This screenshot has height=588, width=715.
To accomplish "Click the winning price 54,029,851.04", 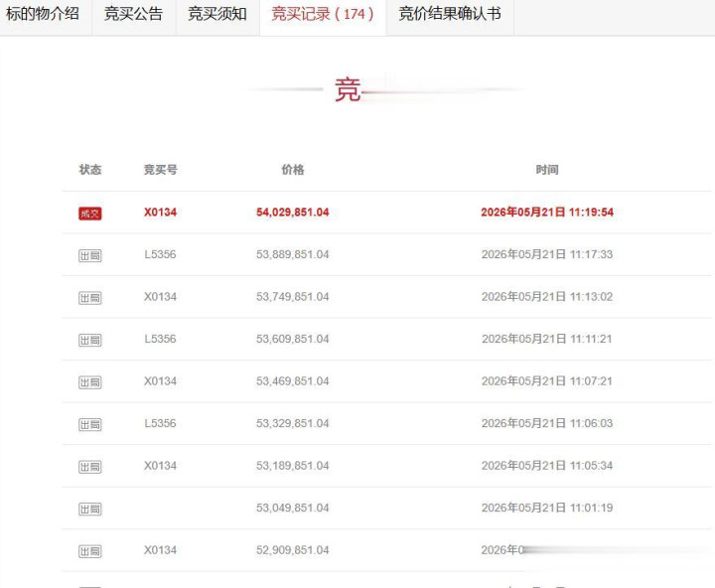I will coord(292,213).
